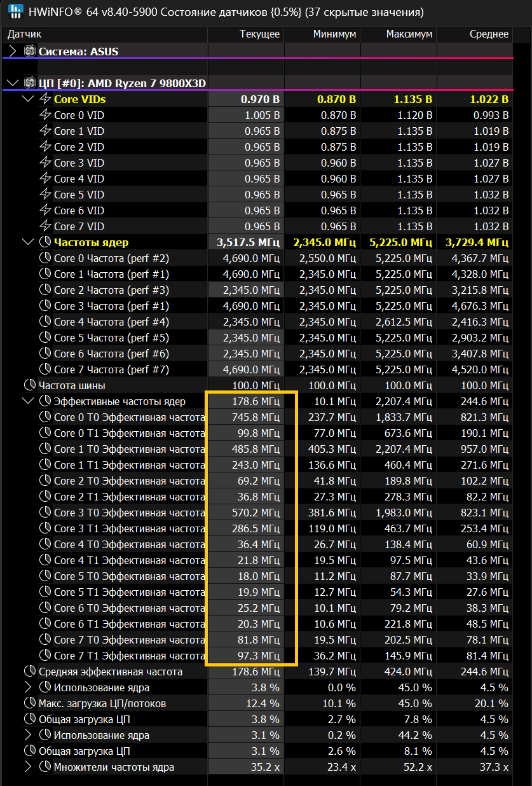Click the clock icon beside Частота шины
This screenshot has width=532, height=786.
tap(30, 385)
